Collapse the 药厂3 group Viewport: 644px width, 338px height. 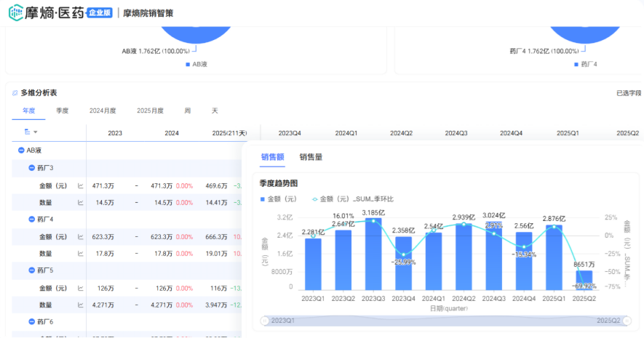pyautogui.click(x=31, y=168)
